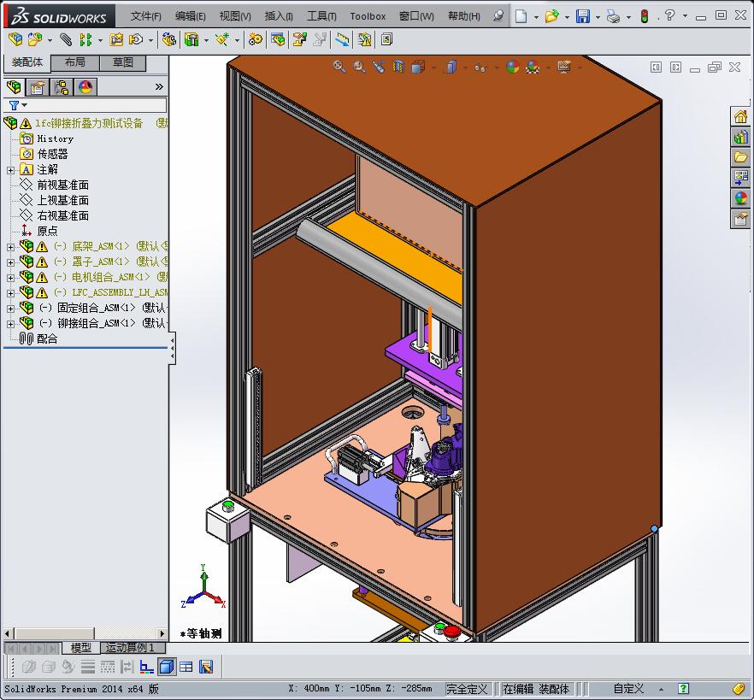Click the Edit Appearance color sphere icon
This screenshot has width=754, height=700.
click(x=513, y=67)
